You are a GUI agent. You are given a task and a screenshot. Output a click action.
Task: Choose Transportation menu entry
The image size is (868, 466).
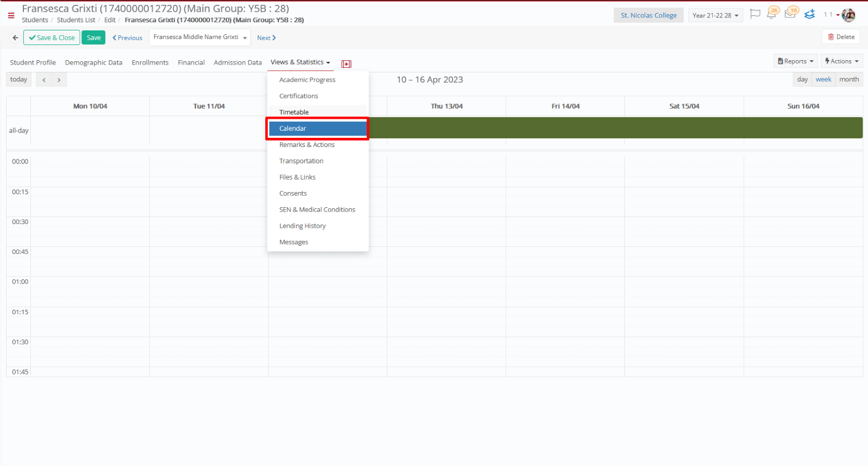318,161
